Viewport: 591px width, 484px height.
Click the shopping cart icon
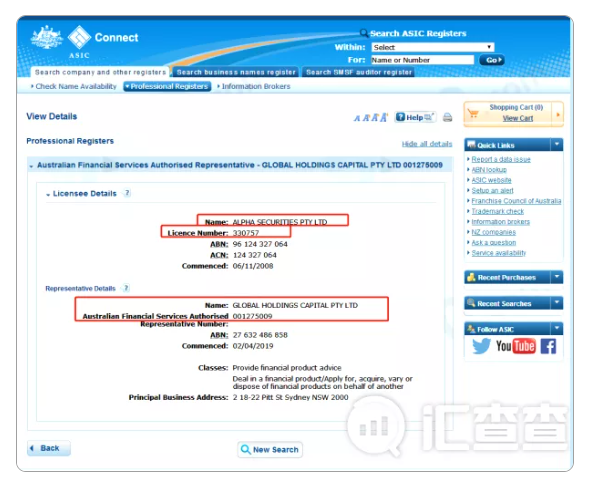pyautogui.click(x=473, y=113)
